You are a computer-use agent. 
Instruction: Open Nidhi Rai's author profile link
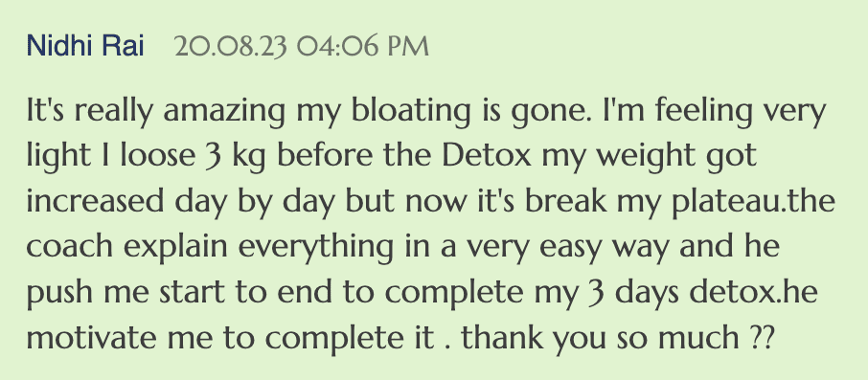(85, 46)
